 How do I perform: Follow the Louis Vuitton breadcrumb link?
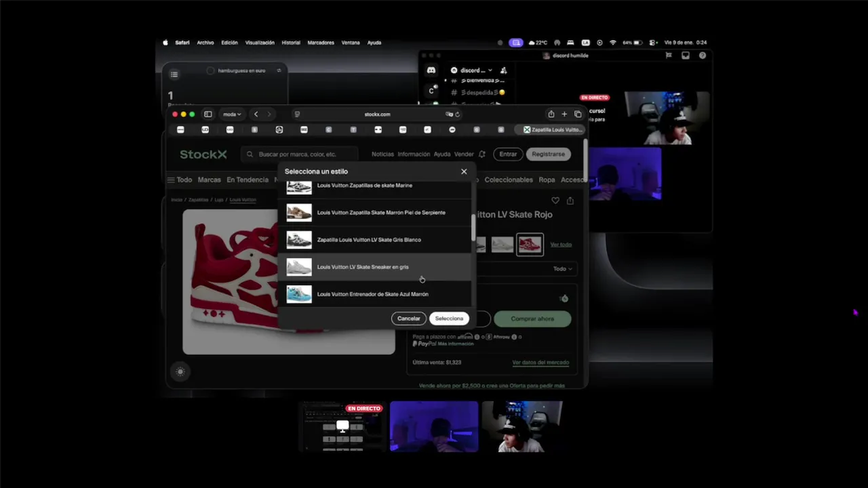pyautogui.click(x=243, y=200)
